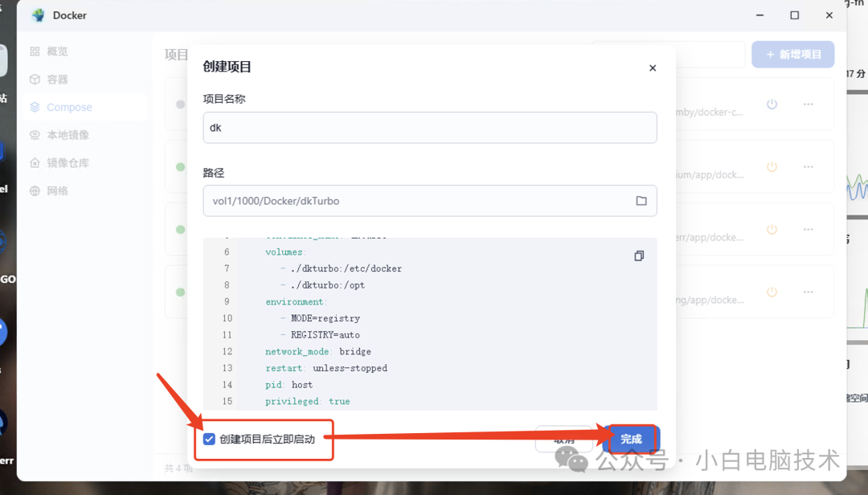Screen dimensions: 868x495
Task: Click the 容器 cube icon
Action: [35, 80]
